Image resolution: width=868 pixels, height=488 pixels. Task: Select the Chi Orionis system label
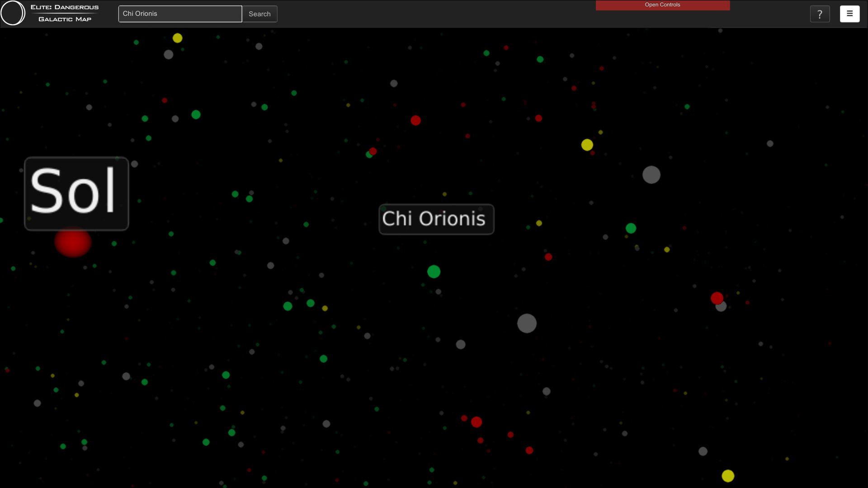(436, 219)
